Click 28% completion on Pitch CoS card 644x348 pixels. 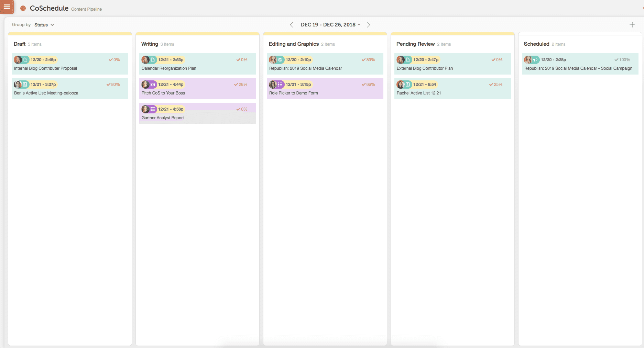pos(241,85)
